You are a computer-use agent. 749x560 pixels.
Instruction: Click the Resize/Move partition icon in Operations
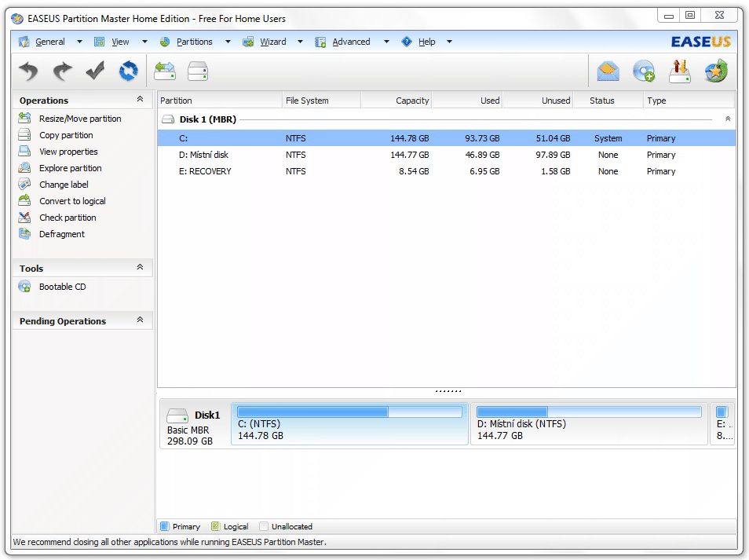pyautogui.click(x=24, y=118)
